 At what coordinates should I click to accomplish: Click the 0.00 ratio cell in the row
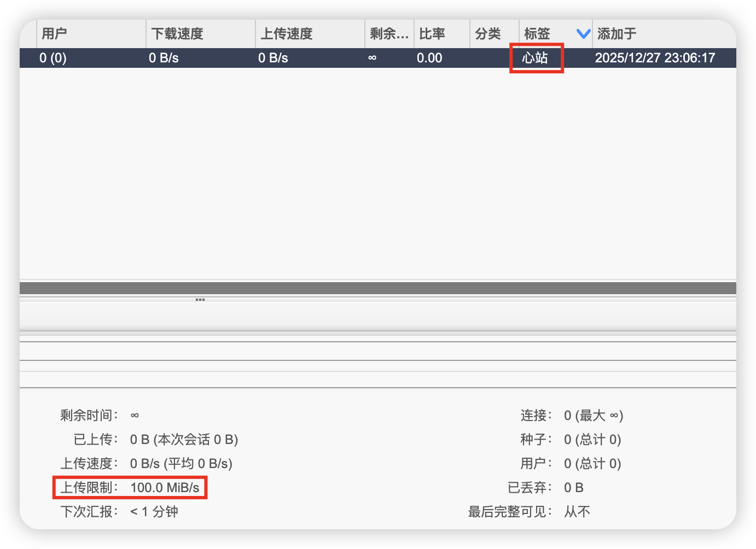[429, 58]
